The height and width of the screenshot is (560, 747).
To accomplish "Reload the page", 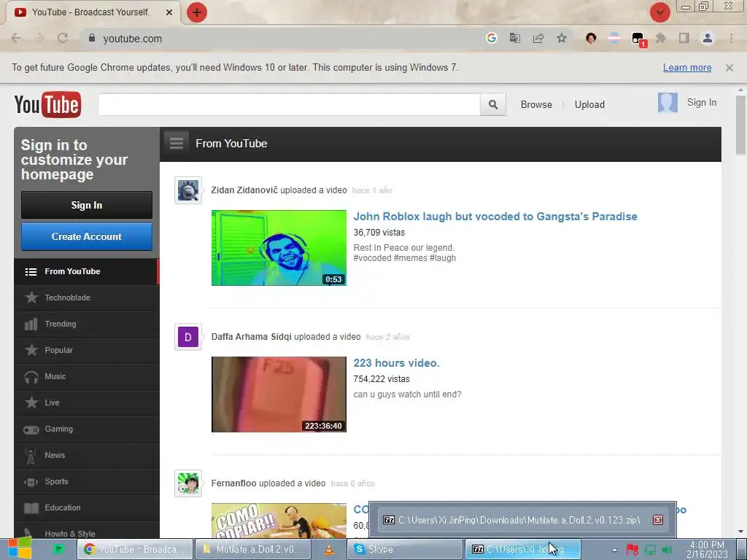I will pyautogui.click(x=63, y=38).
